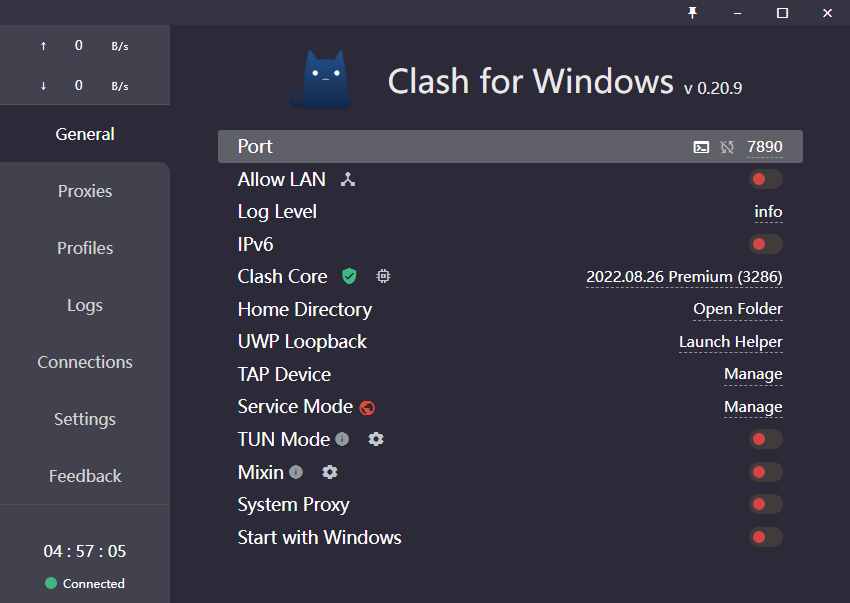Pin the window with the pushpin icon

coord(692,13)
